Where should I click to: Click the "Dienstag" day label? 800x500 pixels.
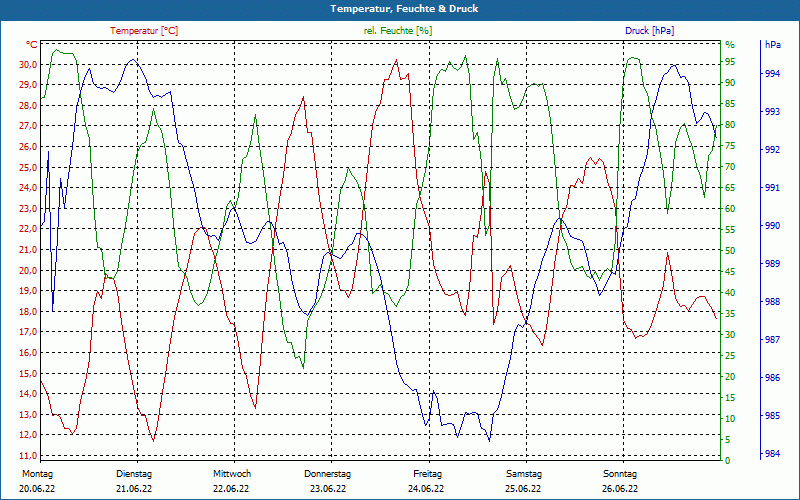click(134, 474)
